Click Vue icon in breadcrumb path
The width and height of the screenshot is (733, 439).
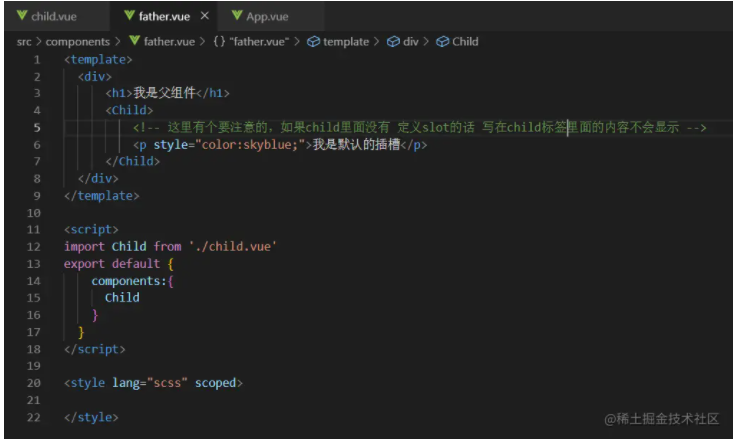click(x=135, y=41)
